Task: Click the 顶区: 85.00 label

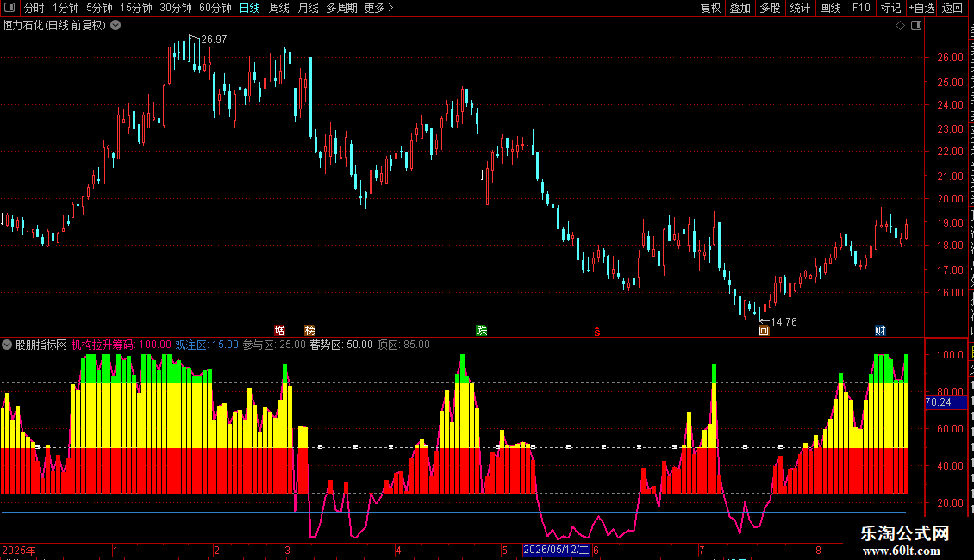Action: pyautogui.click(x=403, y=345)
